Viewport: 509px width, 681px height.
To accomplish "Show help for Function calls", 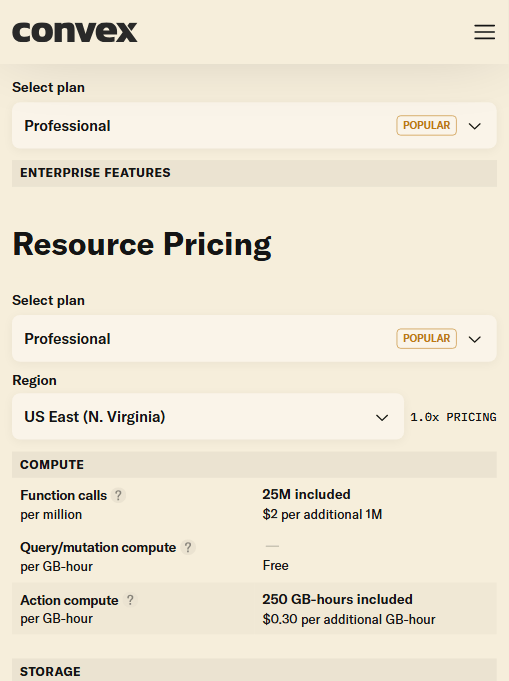I will pos(118,495).
